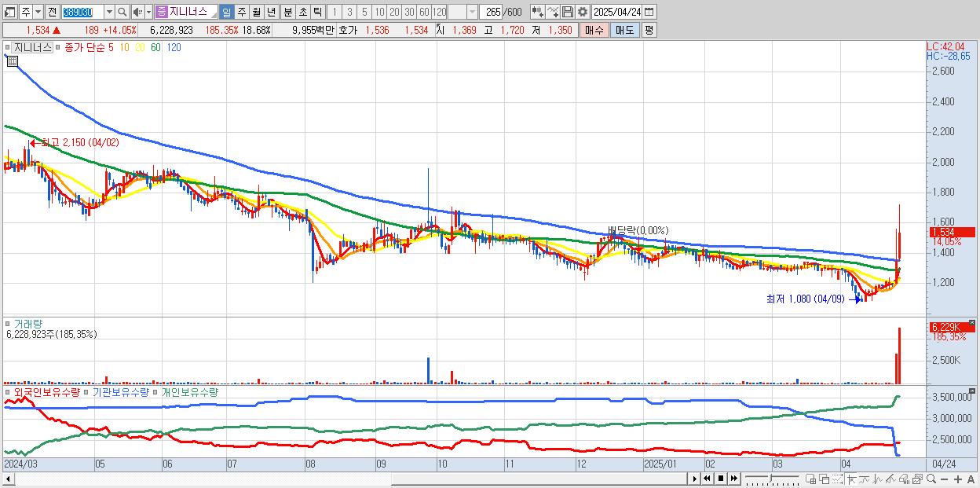
Task: Click the dotted trend area icon
Action: (837, 479)
